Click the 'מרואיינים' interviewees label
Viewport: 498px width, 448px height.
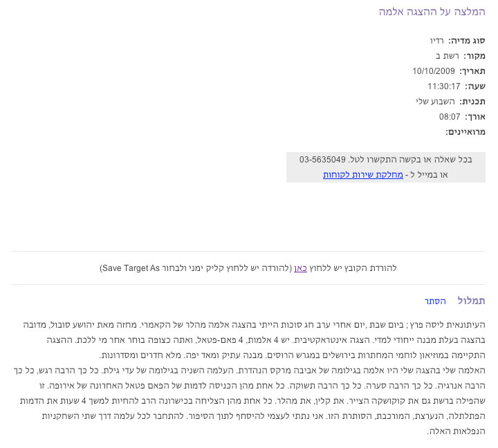point(465,132)
